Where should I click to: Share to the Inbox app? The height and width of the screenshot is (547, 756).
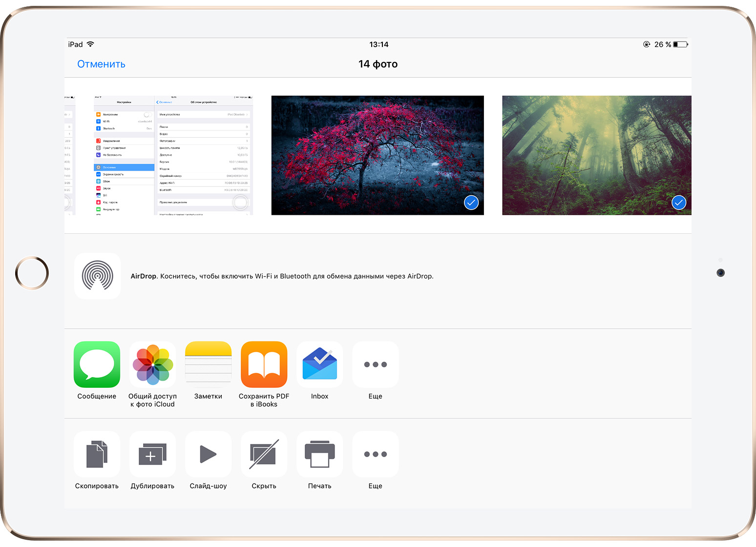tap(319, 364)
